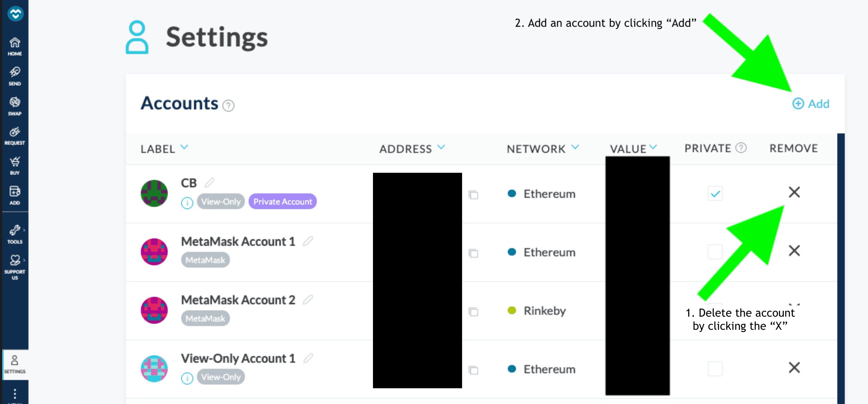Enable private for MetaMask Account 1

[715, 252]
